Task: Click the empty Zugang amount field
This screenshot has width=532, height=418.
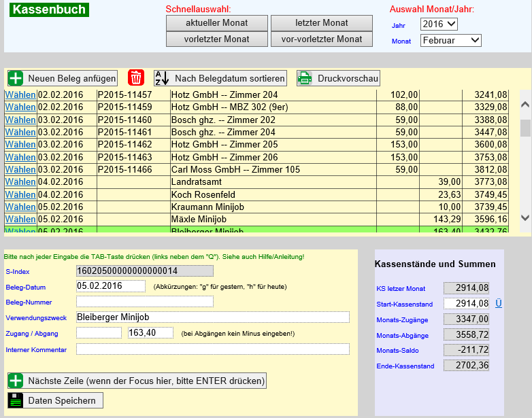Action: 99,332
